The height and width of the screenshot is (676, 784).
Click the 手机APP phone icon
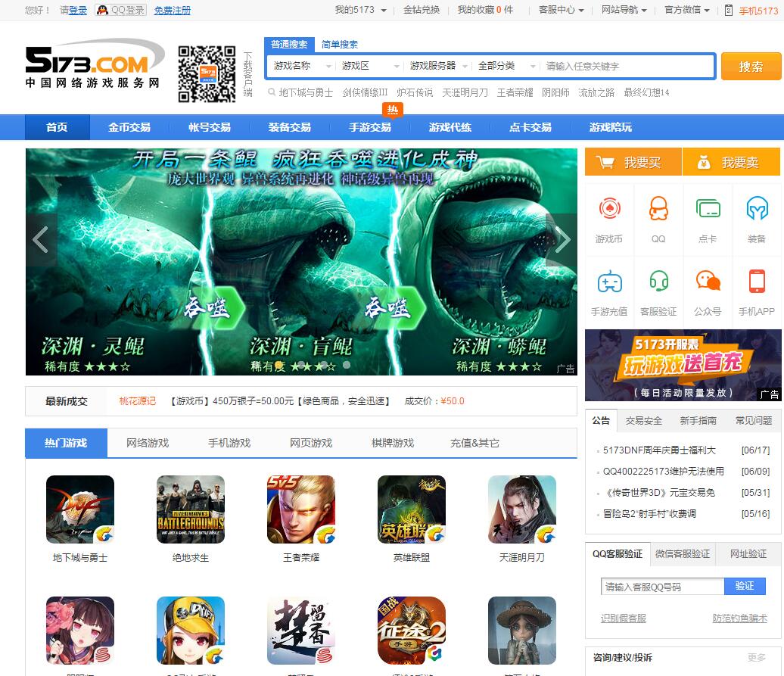[x=757, y=281]
